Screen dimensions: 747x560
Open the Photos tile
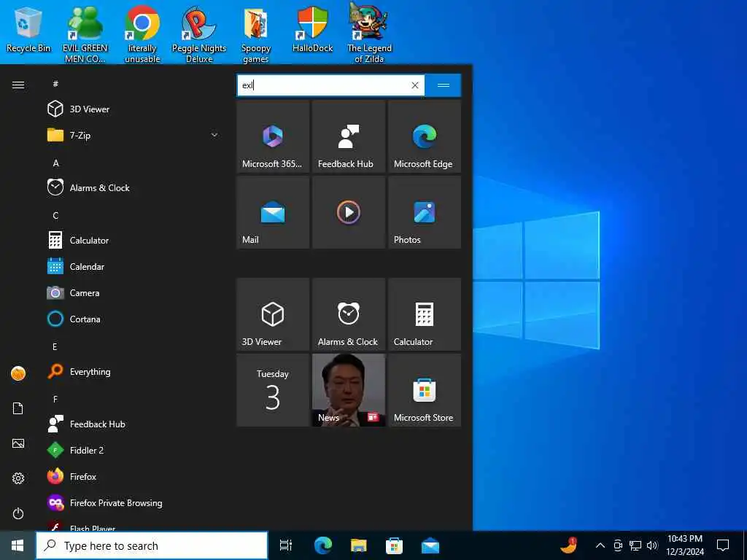coord(425,212)
